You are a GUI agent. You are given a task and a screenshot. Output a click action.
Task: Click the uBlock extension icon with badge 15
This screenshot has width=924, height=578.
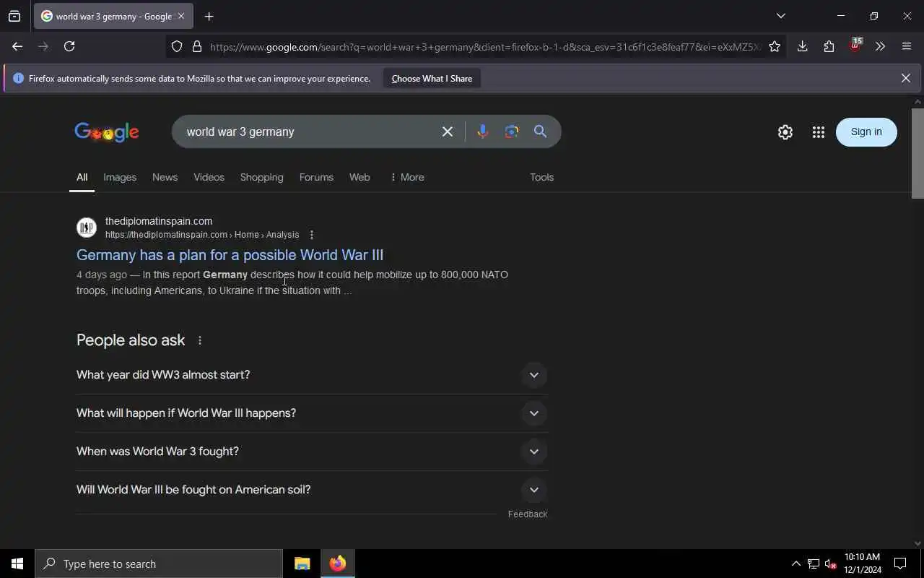855,46
